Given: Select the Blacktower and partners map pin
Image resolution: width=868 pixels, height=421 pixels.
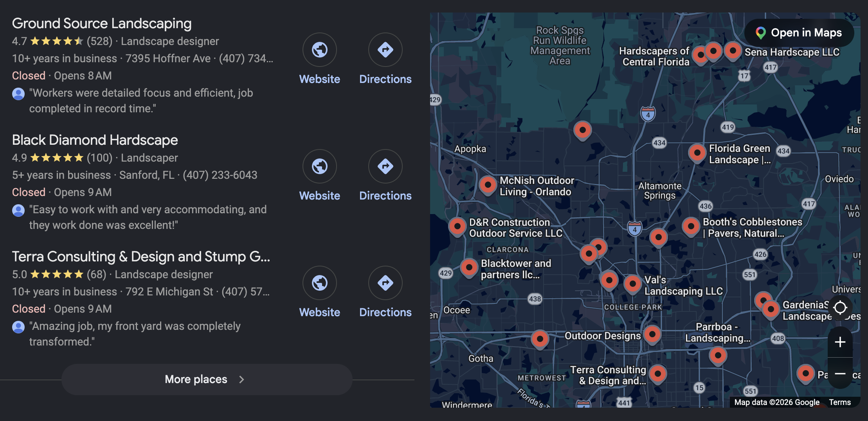Looking at the screenshot, I should (469, 268).
